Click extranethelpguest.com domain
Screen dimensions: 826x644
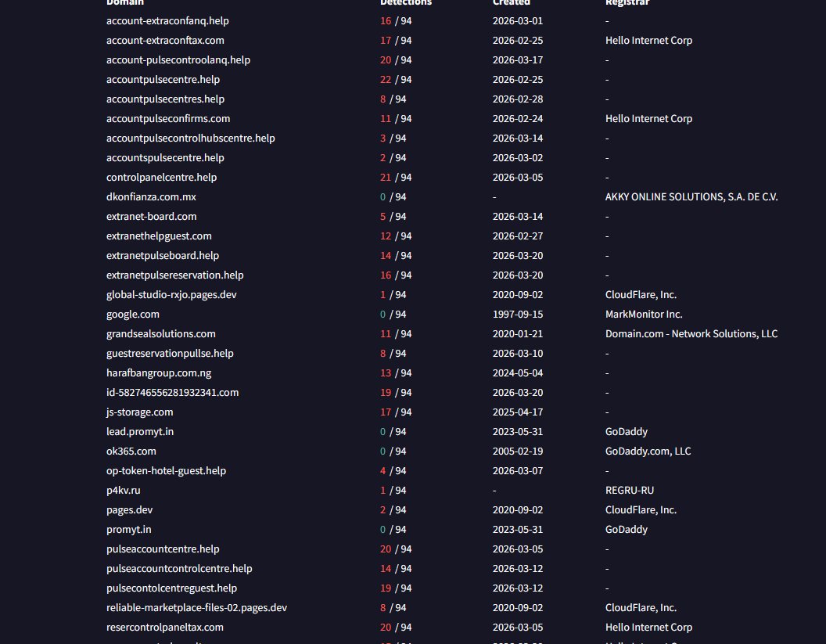tap(159, 236)
